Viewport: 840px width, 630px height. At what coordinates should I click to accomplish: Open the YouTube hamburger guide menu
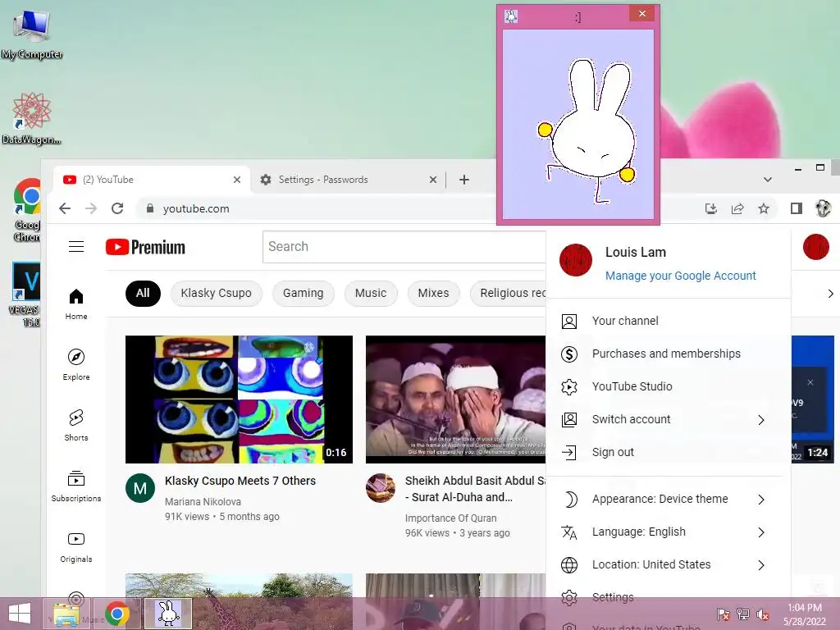pos(76,246)
